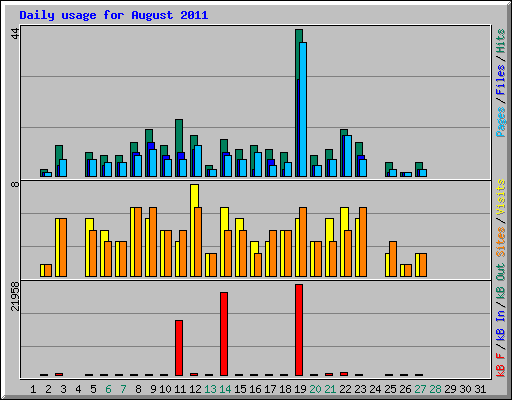Click day "18" on the x-axis

[285, 389]
